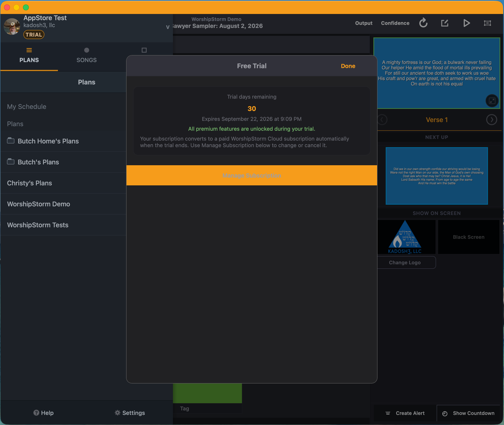Go to the previous slide arrow beside Verse 1
The width and height of the screenshot is (504, 425).
click(382, 120)
